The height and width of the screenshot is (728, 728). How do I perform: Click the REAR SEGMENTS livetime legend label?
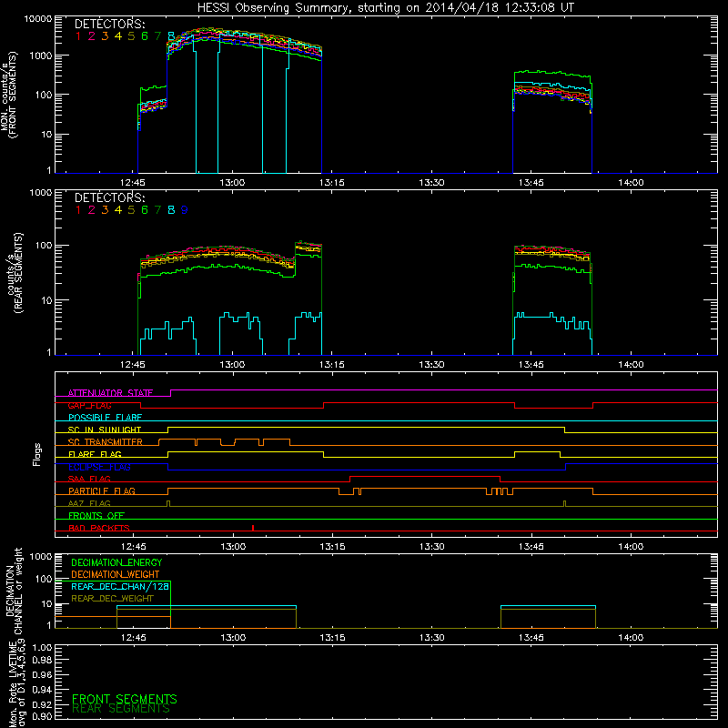pos(121,709)
